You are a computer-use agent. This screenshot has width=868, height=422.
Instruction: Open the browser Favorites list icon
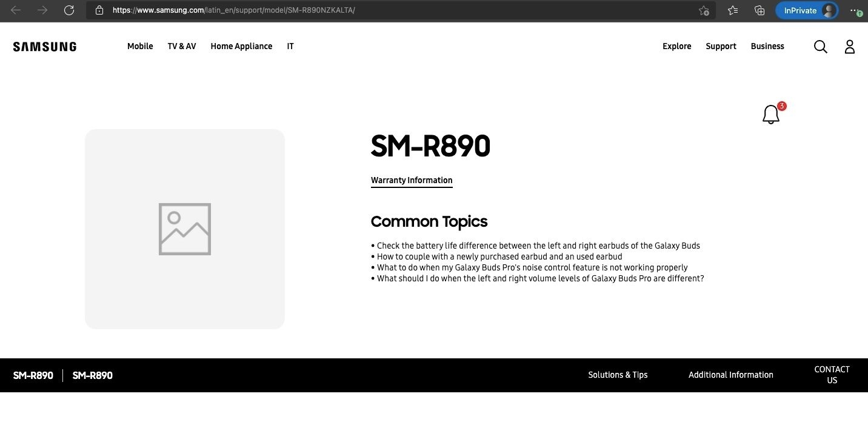pos(733,10)
